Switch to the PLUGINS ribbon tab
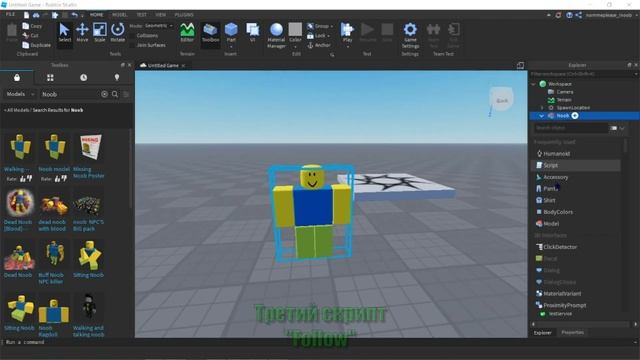 point(184,15)
